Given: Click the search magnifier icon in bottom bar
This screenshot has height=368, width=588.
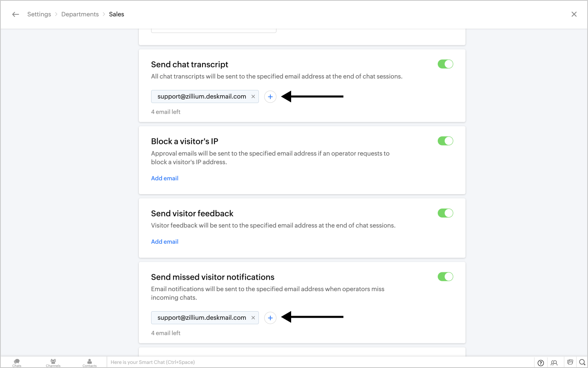Looking at the screenshot, I should pos(582,362).
